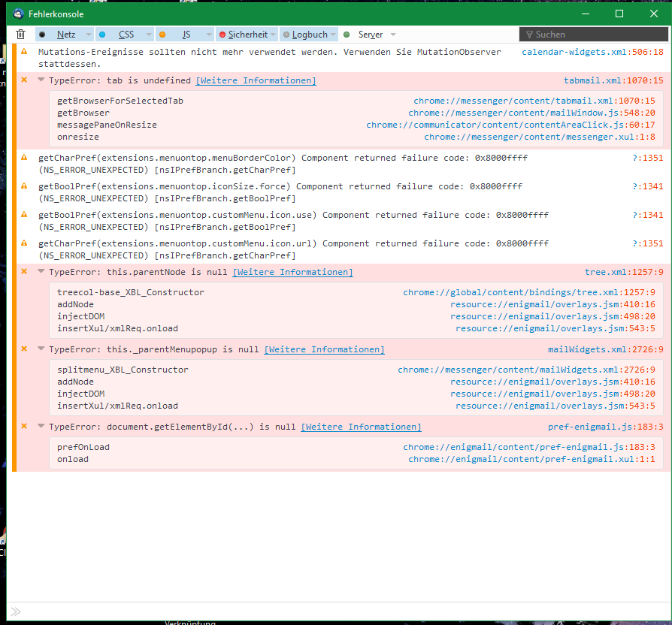The width and height of the screenshot is (672, 625).
Task: Click the trash icon to clear console
Action: [x=21, y=35]
